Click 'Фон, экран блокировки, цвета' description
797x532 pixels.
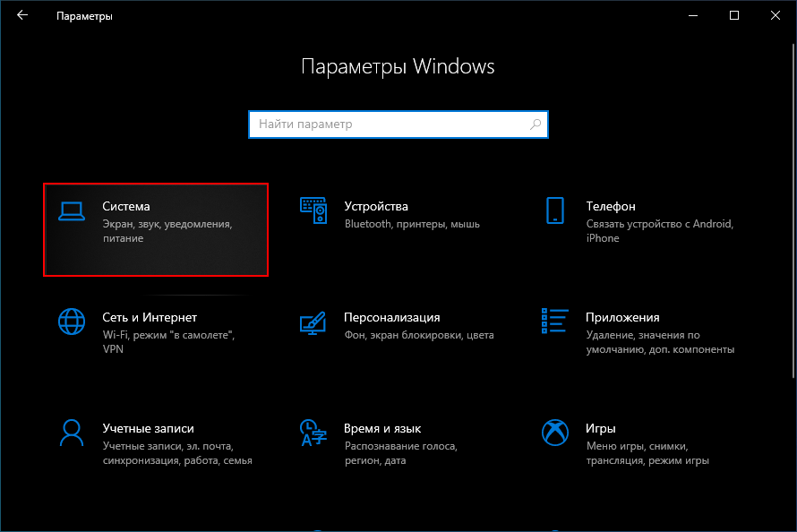[419, 335]
